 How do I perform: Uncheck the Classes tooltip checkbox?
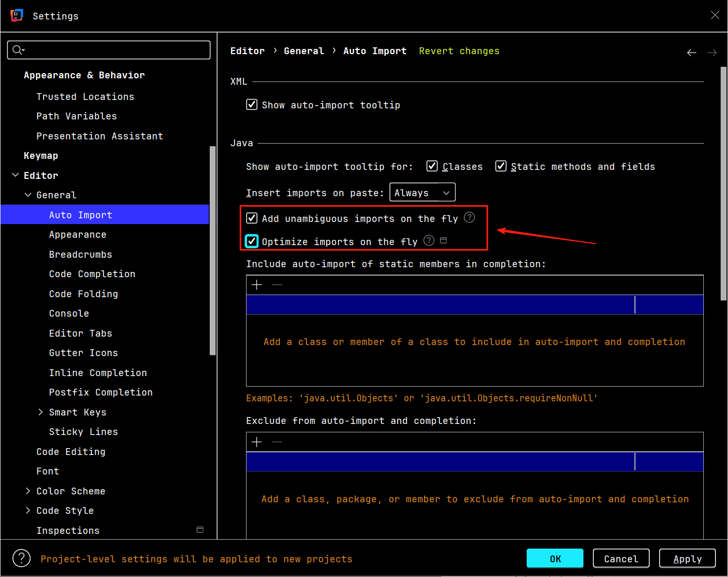[x=432, y=166]
